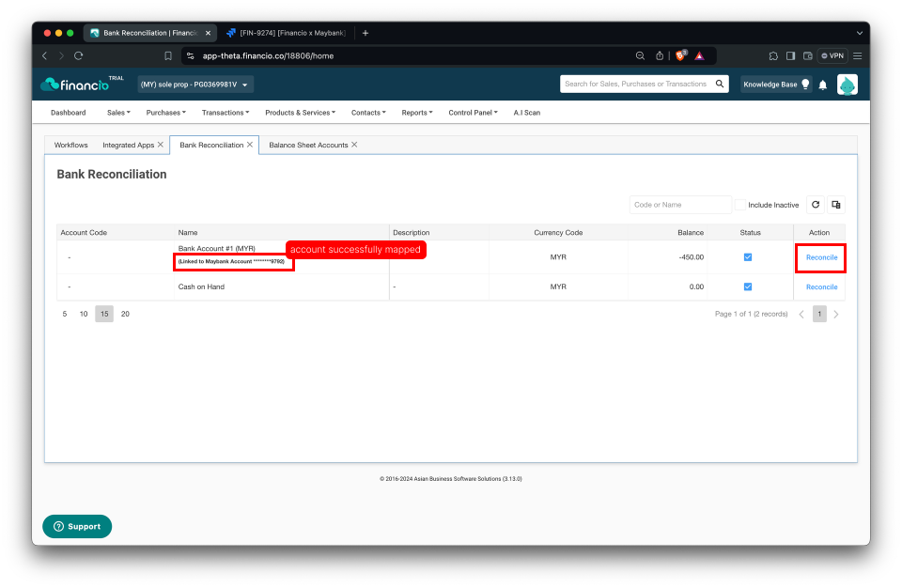Reload the page with the browser refresh icon
Image resolution: width=902 pixels, height=588 pixels.
[x=79, y=55]
